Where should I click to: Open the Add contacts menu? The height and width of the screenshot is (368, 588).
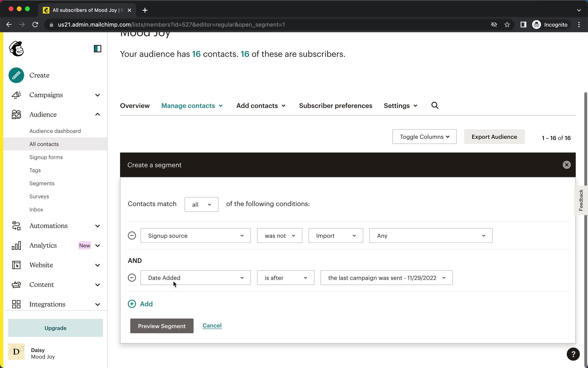(261, 106)
